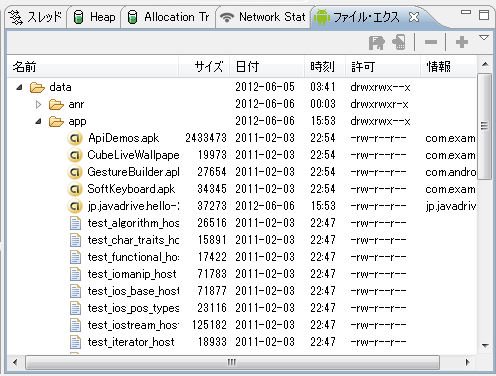496x376 pixels.
Task: Open the view menu triangle
Action: click(484, 37)
